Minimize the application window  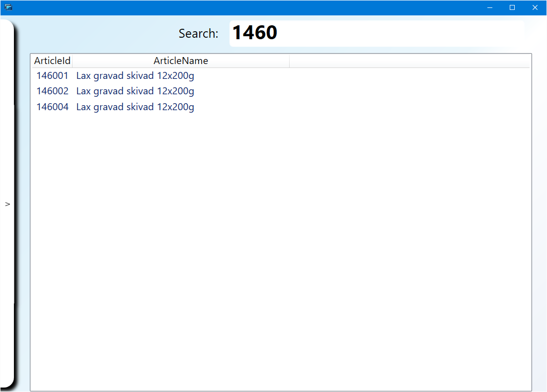(490, 7)
